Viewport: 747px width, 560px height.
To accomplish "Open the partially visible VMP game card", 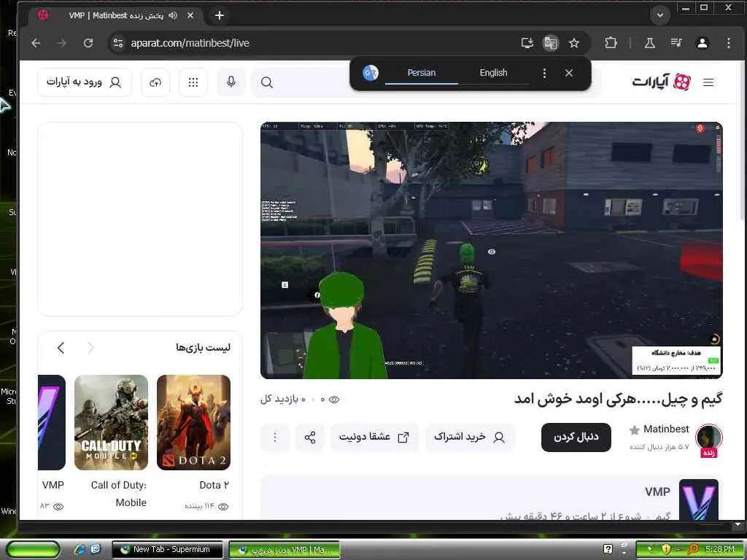I will tap(52, 422).
